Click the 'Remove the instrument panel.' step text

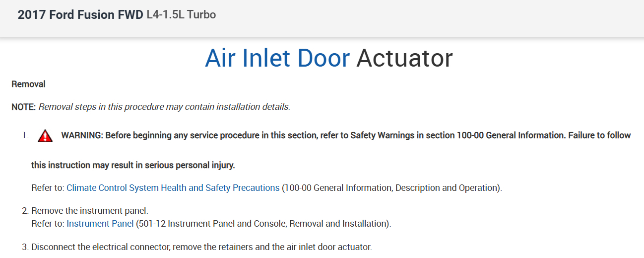(90, 211)
